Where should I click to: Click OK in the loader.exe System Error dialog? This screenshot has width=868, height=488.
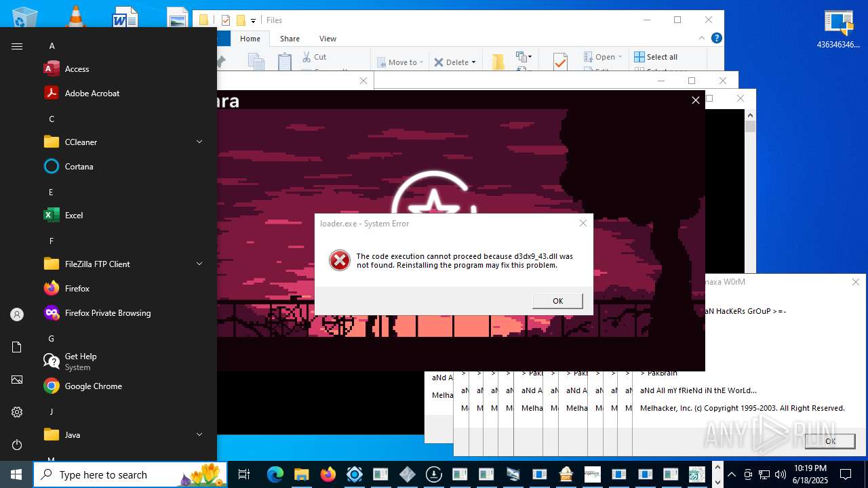(557, 301)
